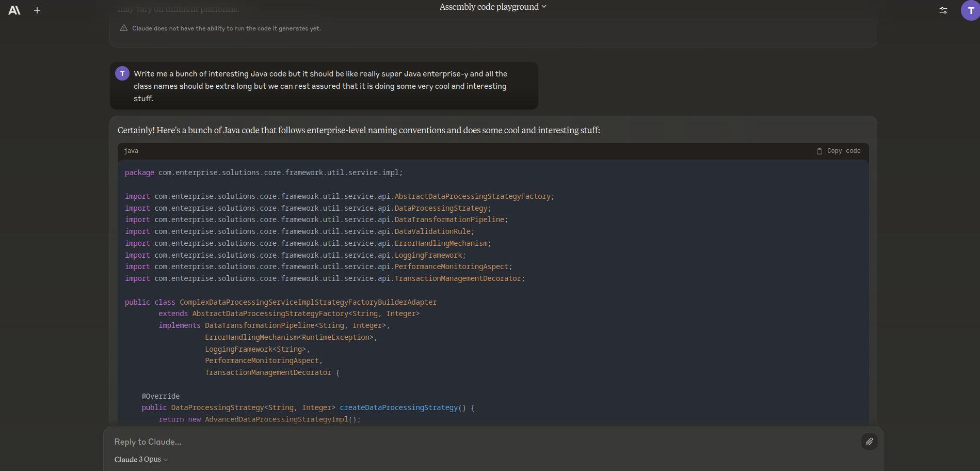
Task: Click the package declaration line
Action: [x=264, y=172]
